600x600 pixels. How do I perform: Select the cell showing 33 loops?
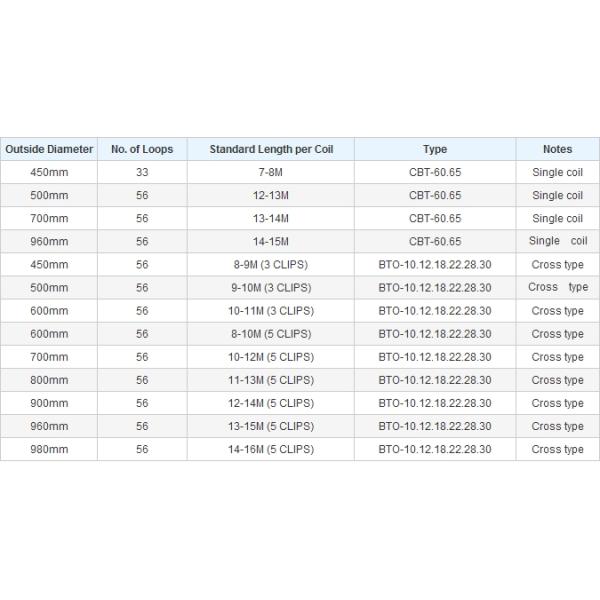coord(142,172)
